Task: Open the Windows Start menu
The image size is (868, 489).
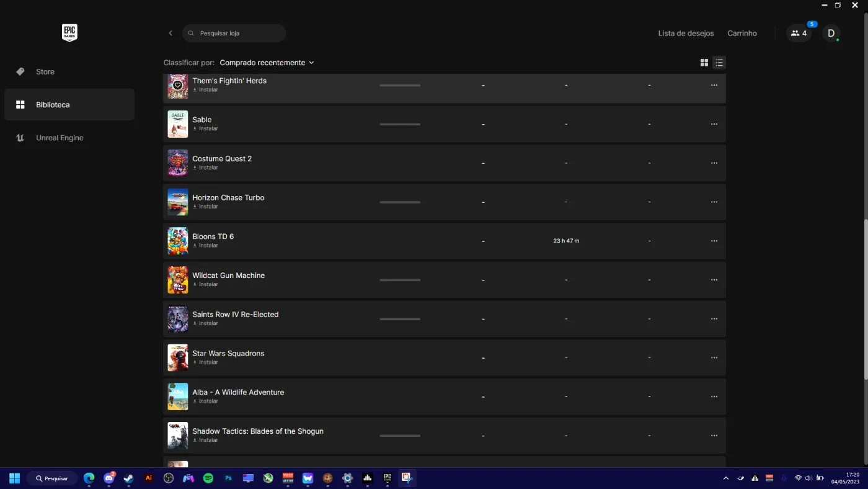Action: (x=14, y=478)
